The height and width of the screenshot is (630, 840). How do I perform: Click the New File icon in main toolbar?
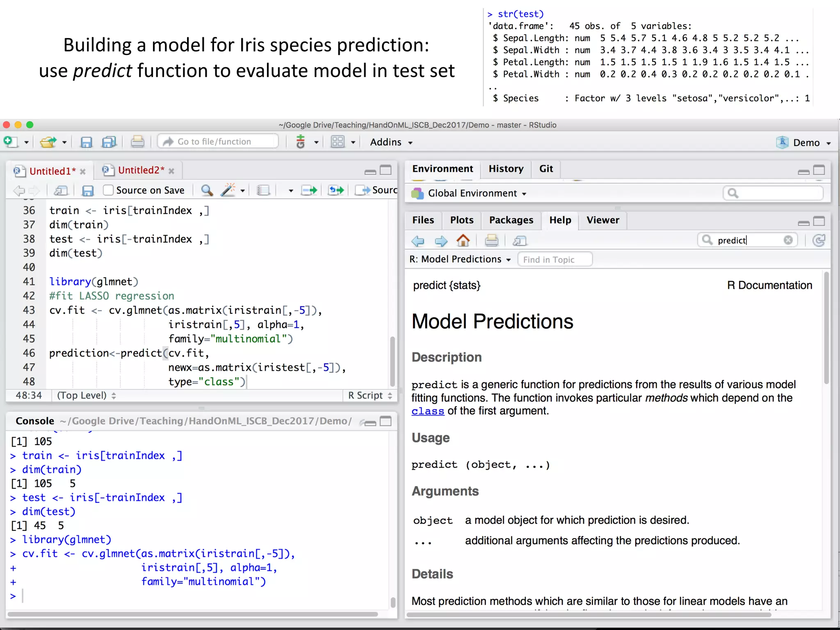click(x=11, y=142)
